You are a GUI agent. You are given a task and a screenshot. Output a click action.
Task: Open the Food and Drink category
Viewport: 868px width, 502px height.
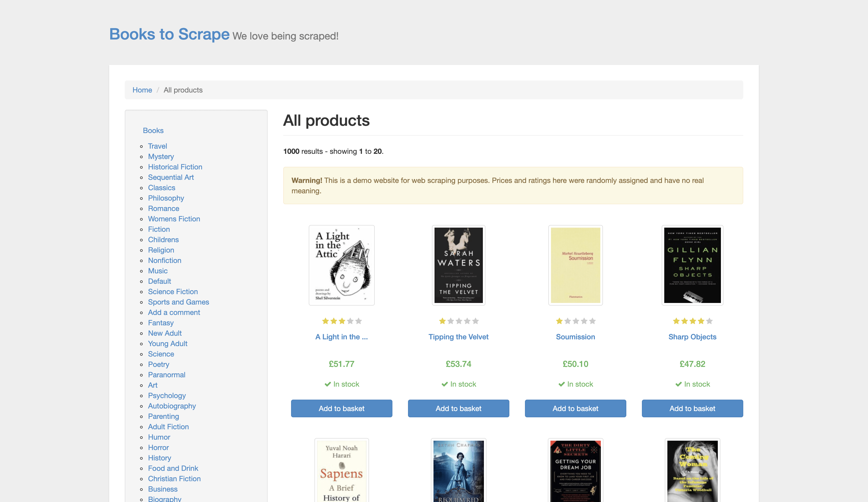(173, 468)
